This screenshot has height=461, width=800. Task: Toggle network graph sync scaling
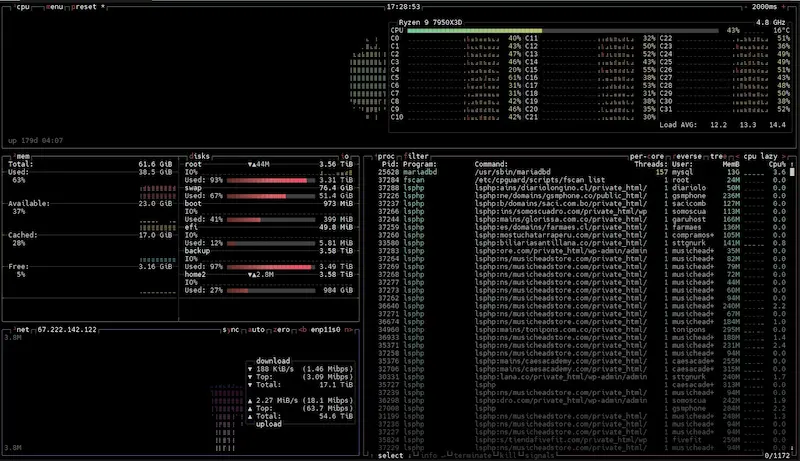tap(231, 329)
